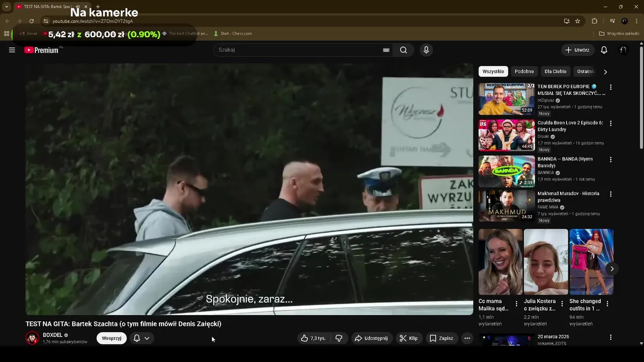Open Chrome tab search dropdown
644x362 pixels.
click(x=7, y=7)
